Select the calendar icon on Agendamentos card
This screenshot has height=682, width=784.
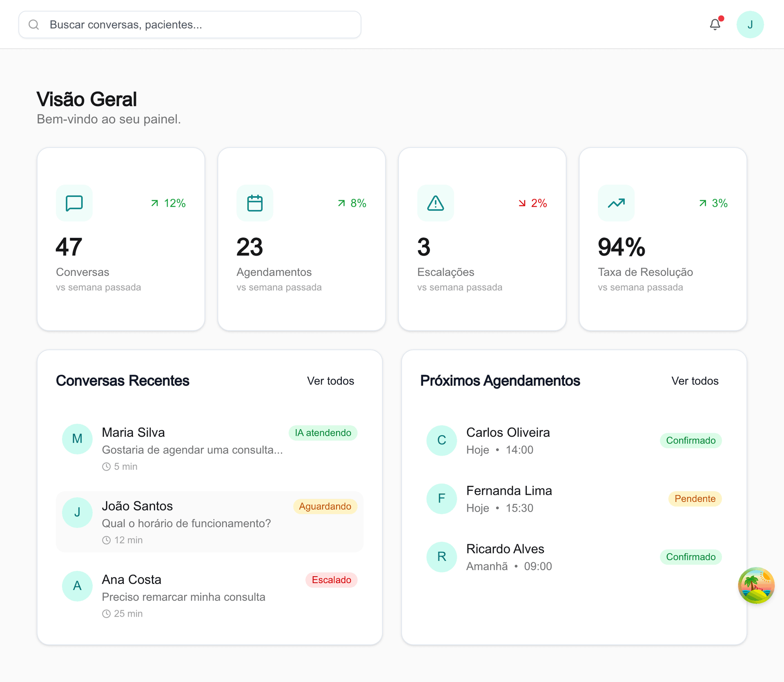pos(255,203)
